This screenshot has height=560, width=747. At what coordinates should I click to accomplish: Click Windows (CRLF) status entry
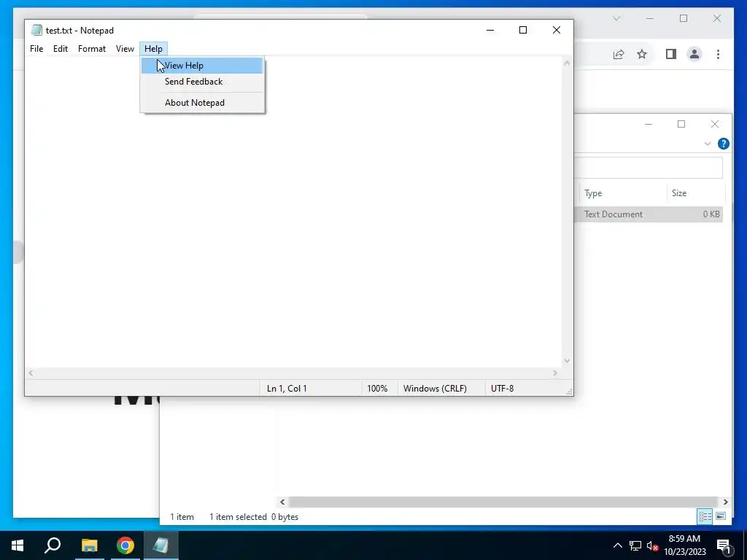point(435,389)
